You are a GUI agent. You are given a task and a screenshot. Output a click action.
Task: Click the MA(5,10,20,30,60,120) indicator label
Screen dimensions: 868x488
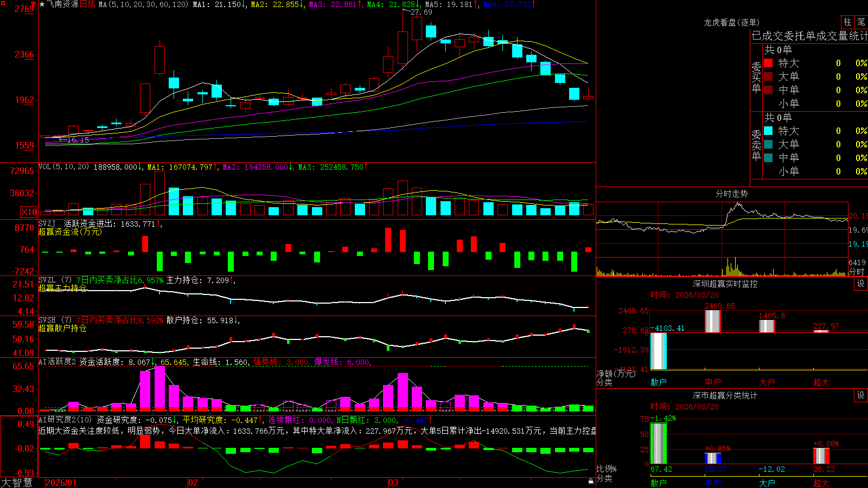coord(143,4)
